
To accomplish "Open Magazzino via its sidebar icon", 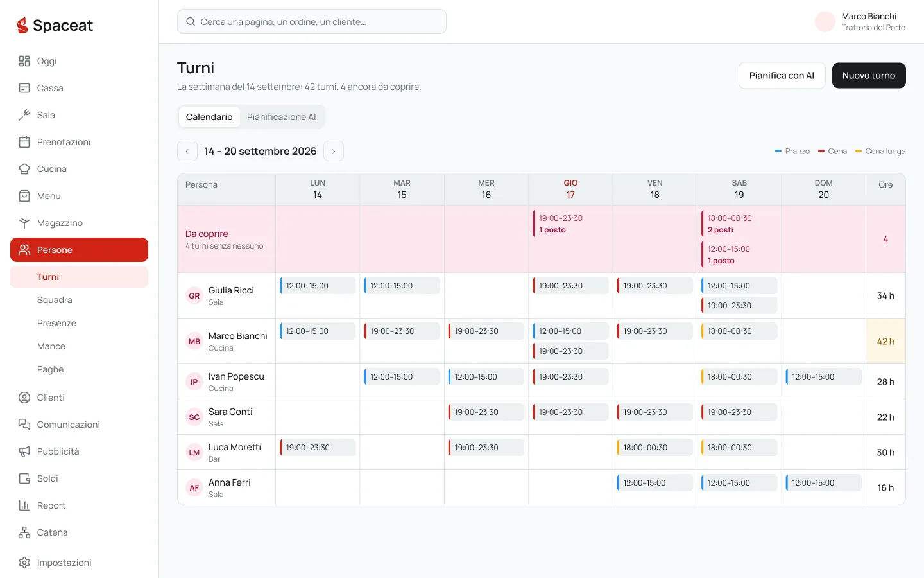I will pos(24,223).
